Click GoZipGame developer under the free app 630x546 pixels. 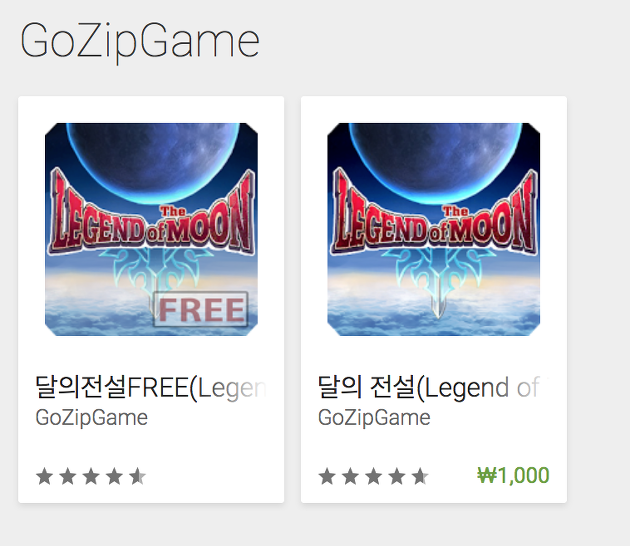tap(92, 417)
